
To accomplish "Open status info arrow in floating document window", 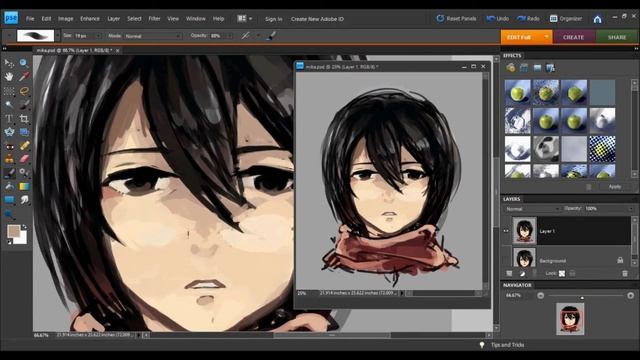I will [402, 293].
